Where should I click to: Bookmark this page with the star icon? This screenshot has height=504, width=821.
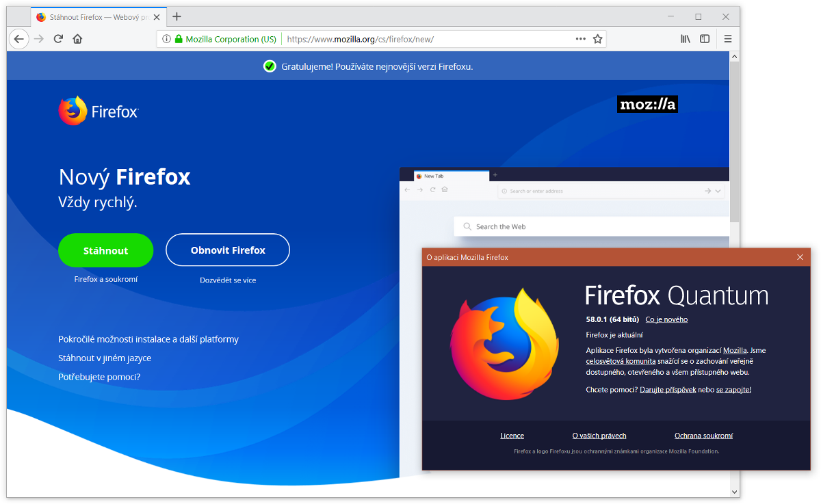[598, 39]
